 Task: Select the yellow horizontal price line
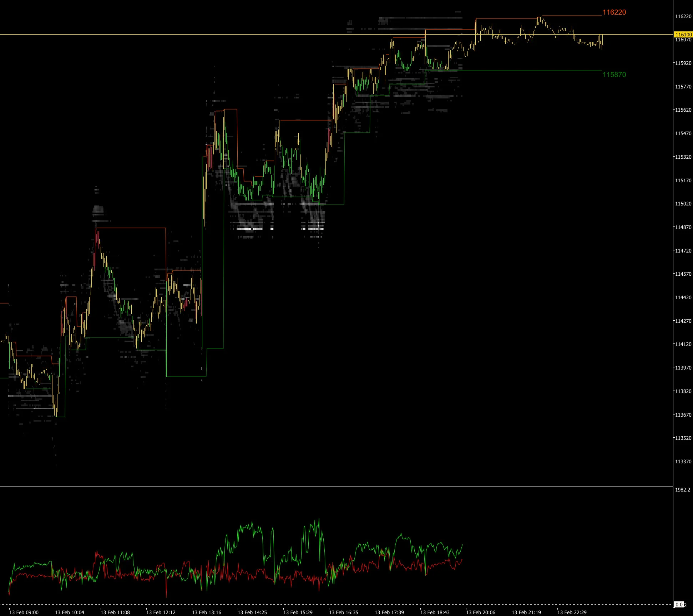pyautogui.click(x=337, y=35)
